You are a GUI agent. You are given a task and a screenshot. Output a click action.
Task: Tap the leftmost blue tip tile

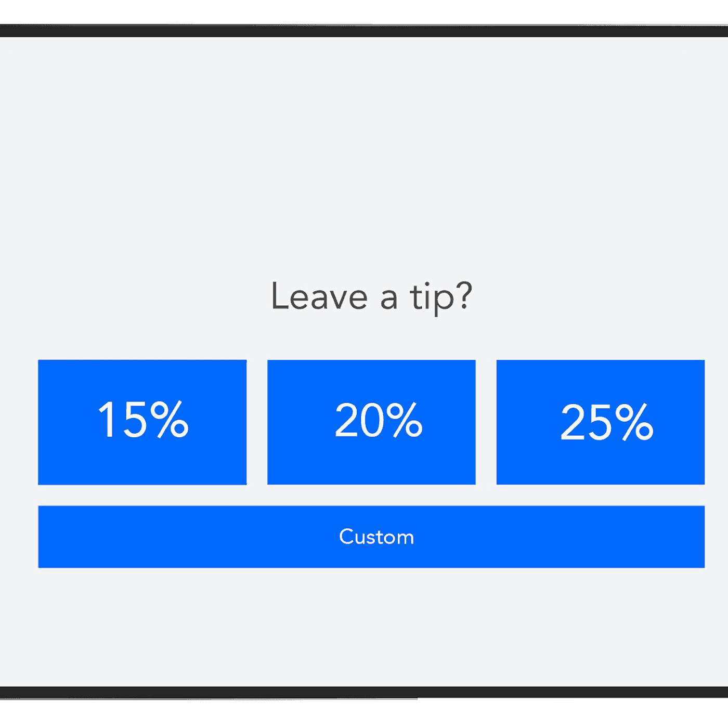point(142,422)
